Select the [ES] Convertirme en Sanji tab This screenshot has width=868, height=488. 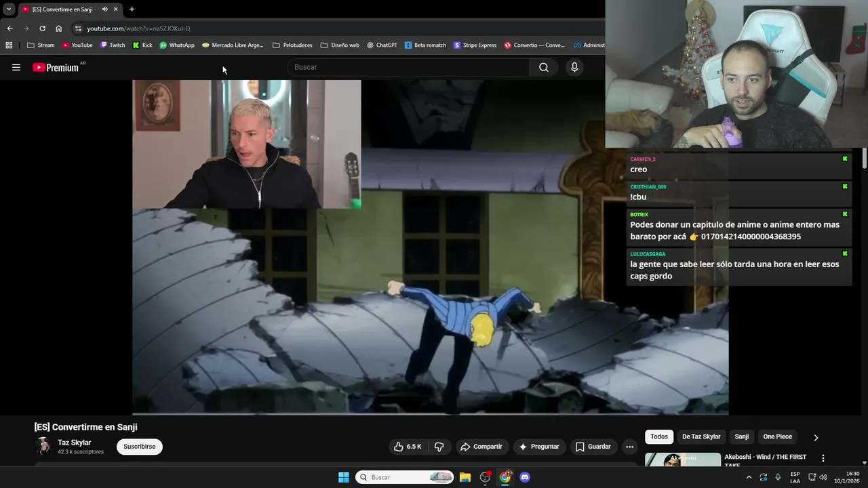[x=64, y=9]
